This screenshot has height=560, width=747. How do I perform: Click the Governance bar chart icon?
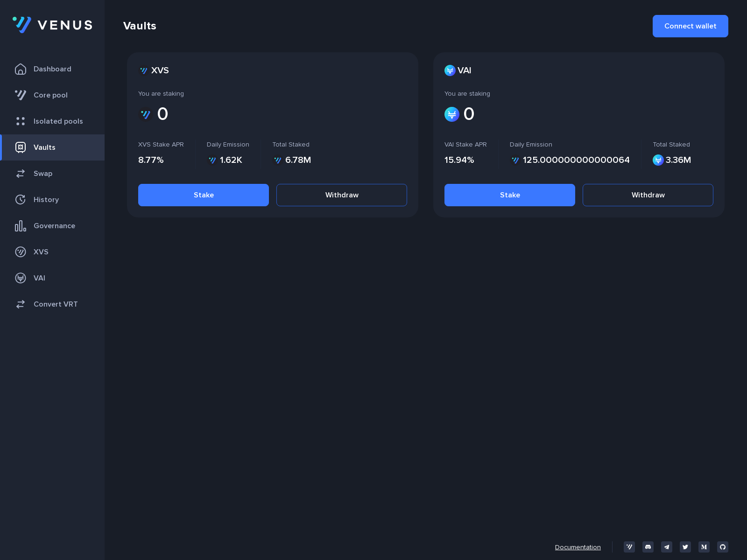pyautogui.click(x=21, y=226)
